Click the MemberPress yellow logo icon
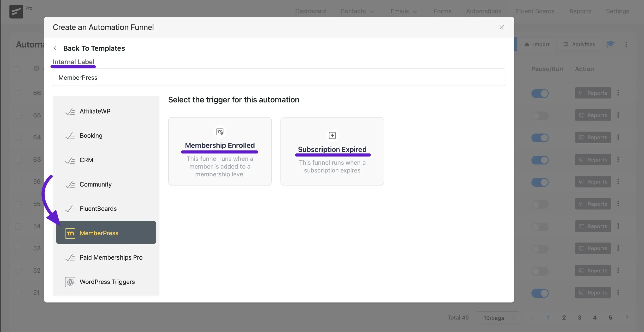 click(x=70, y=233)
